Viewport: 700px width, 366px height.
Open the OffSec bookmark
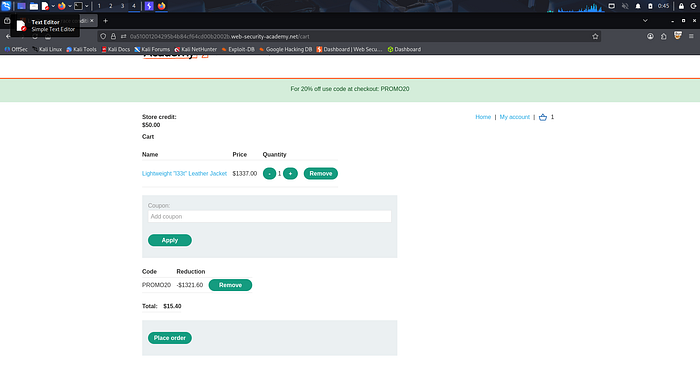coord(16,50)
